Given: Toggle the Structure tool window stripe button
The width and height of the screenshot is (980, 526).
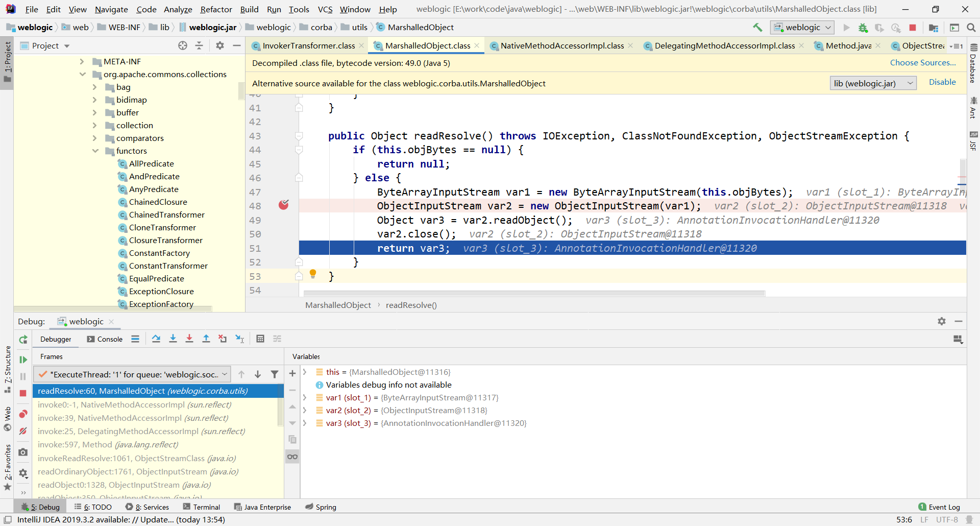Looking at the screenshot, I should coord(7,369).
